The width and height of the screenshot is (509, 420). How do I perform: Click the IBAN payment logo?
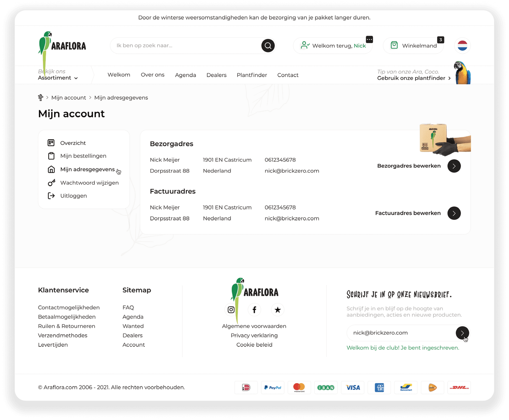point(326,388)
